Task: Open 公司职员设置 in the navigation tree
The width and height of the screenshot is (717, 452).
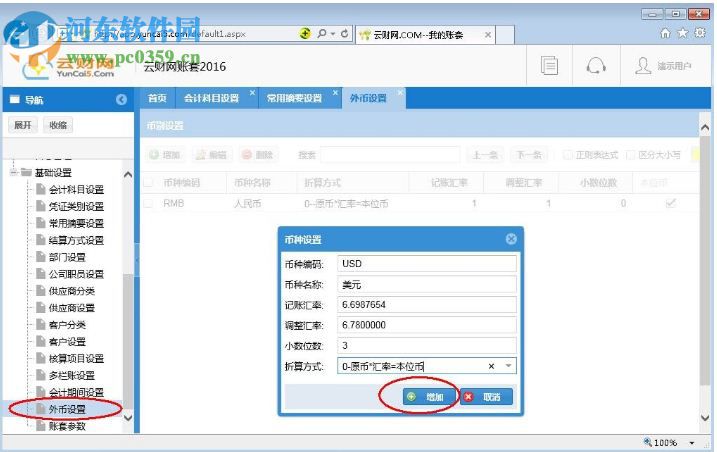Action: click(x=76, y=274)
